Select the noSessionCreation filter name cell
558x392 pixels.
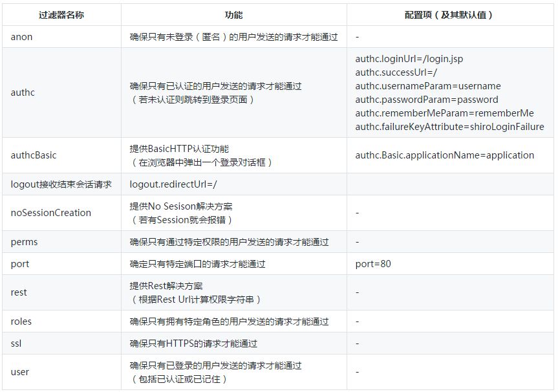click(61, 213)
